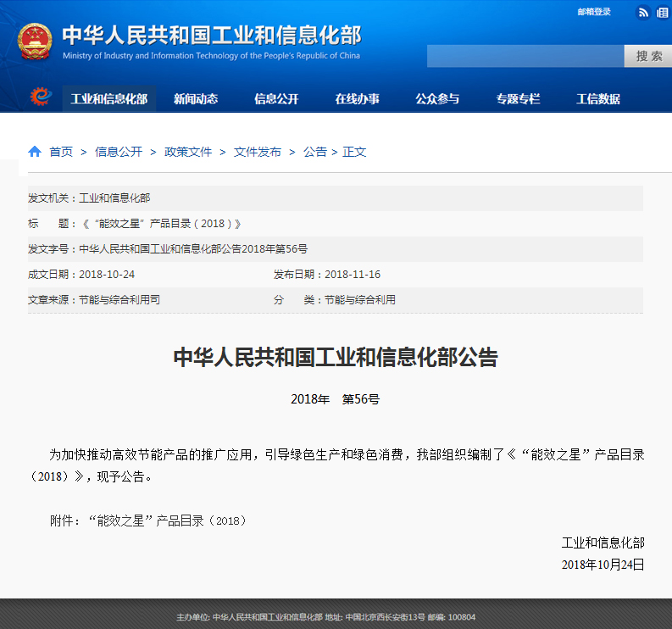
Task: Click the red gear MIIT logo icon
Action: pos(41,97)
